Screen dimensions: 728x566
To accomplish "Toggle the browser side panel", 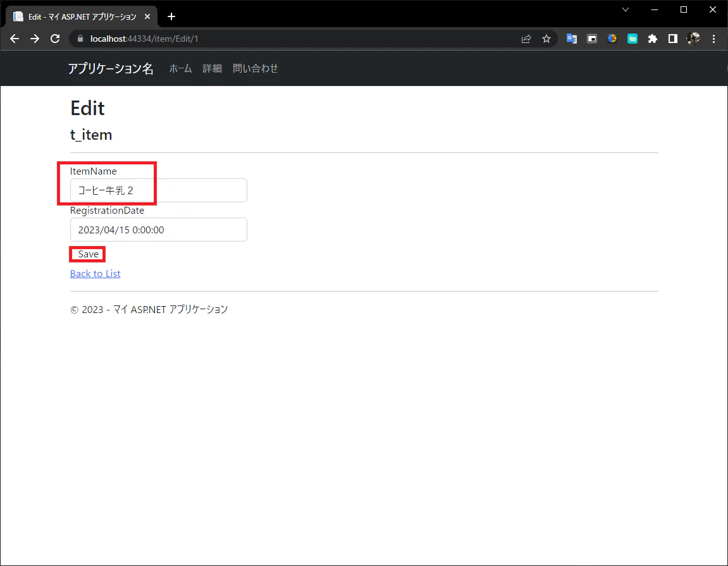I will (x=673, y=39).
